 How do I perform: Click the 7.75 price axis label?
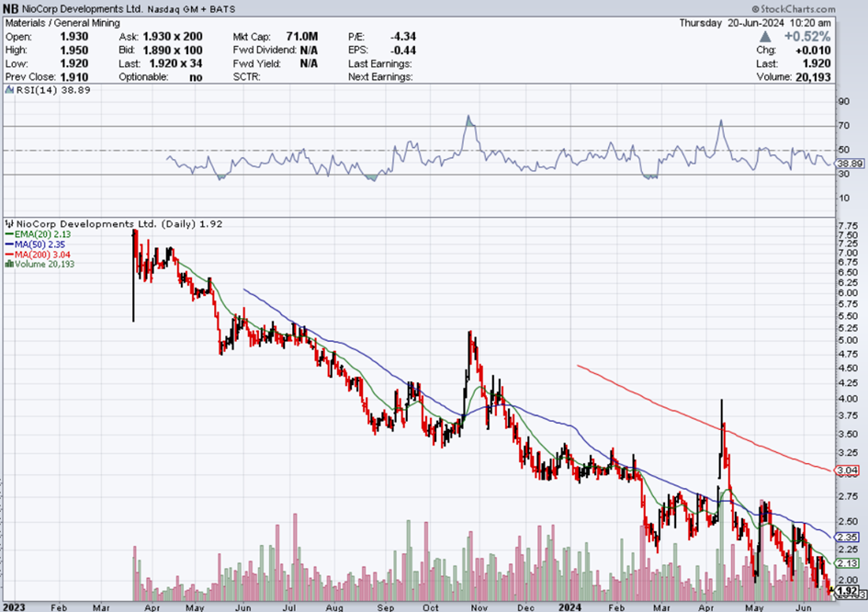(x=848, y=226)
